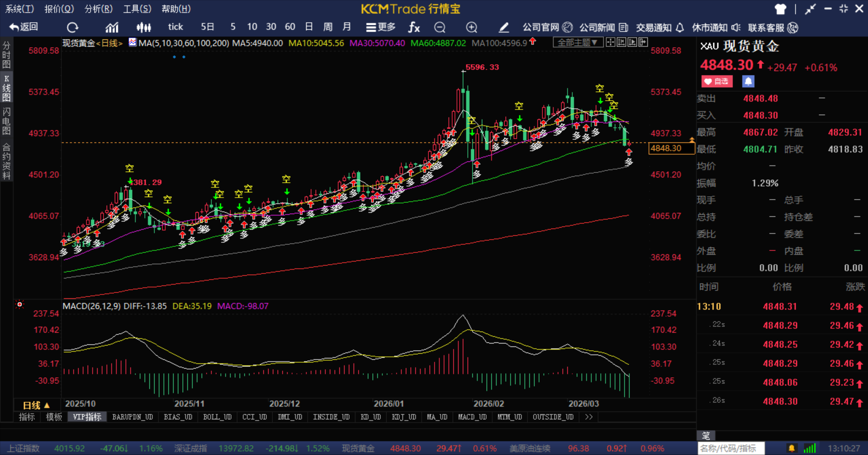Zoom out the chart with minus magnifier

(x=440, y=28)
